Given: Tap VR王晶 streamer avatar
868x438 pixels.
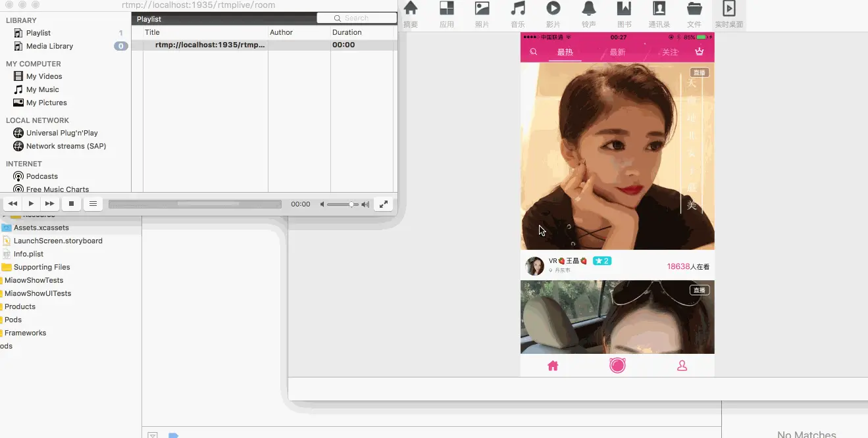Looking at the screenshot, I should point(535,266).
